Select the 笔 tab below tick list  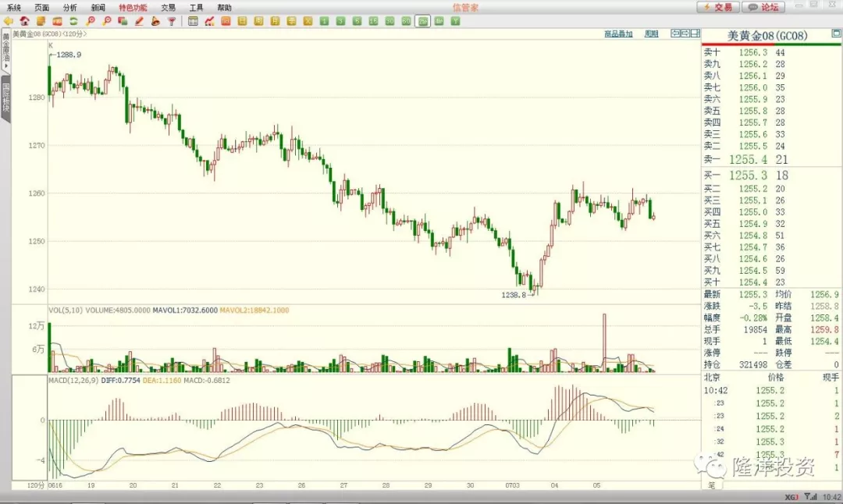tap(711, 485)
